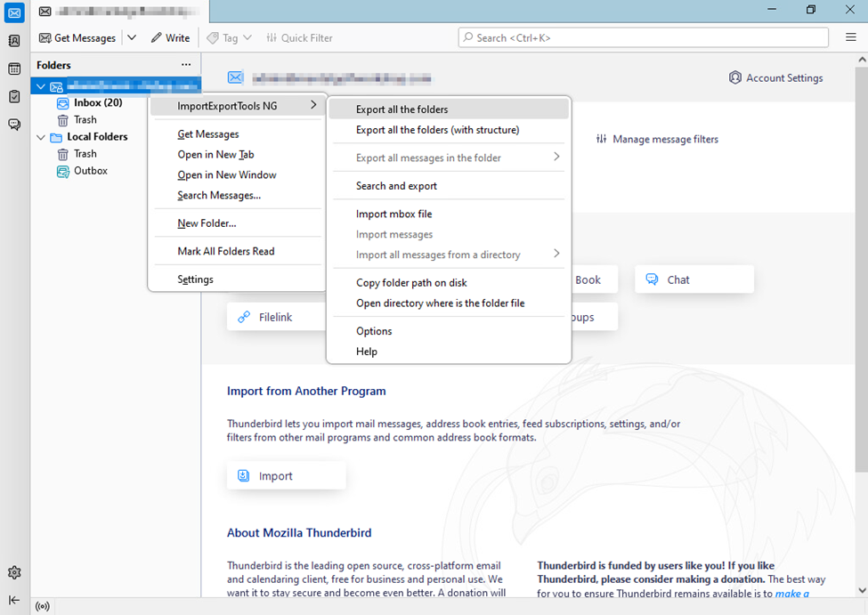Image resolution: width=868 pixels, height=615 pixels.
Task: Choose New Folder... menu item
Action: click(207, 223)
